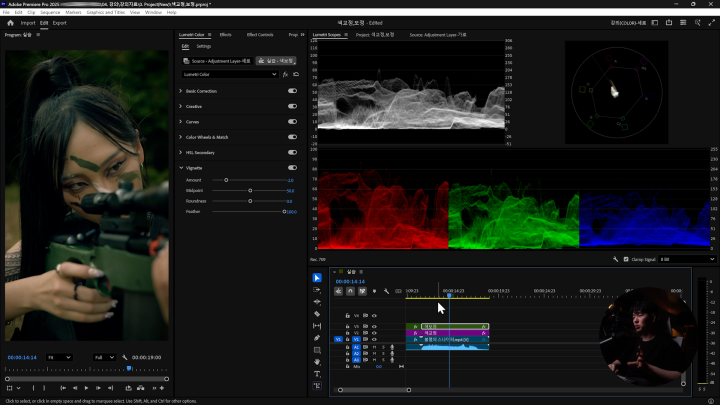Switch to the Effect Controls tab
Screen dimensions: 720x405
pyautogui.click(x=259, y=34)
